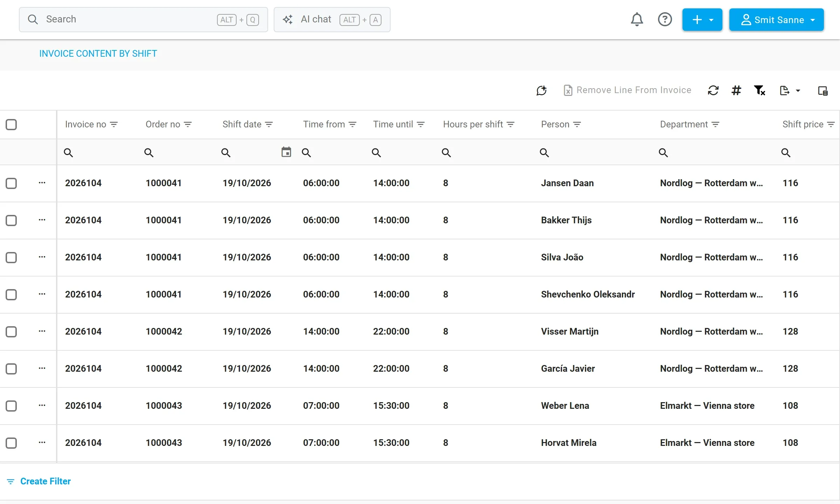840x504 pixels.
Task: Click order number 1000042 in Visser Martijn row
Action: coord(164,331)
